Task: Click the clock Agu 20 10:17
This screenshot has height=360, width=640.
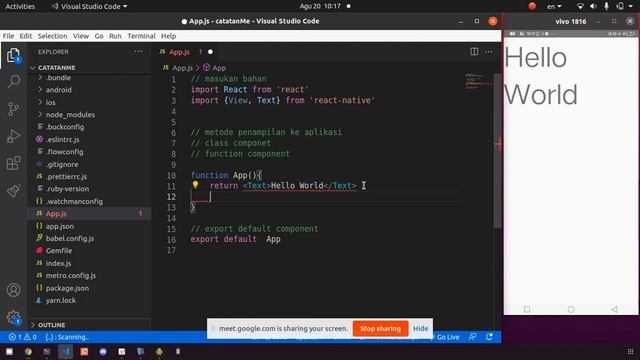Action: 320,6
